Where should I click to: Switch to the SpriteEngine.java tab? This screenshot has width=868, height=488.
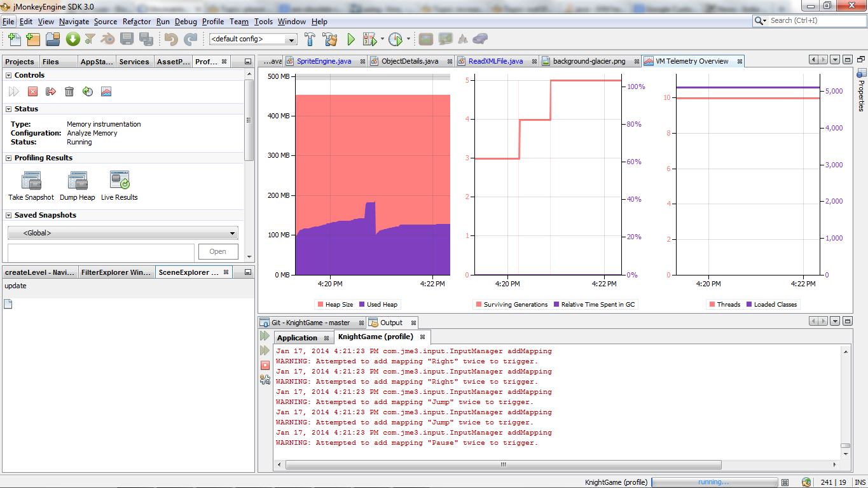[324, 61]
